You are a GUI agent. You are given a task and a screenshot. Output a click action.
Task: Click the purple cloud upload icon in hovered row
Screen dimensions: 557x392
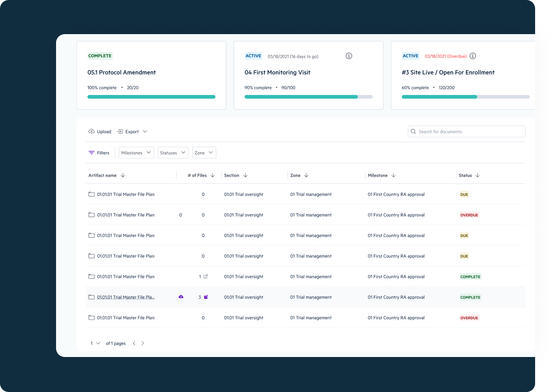[x=181, y=297]
